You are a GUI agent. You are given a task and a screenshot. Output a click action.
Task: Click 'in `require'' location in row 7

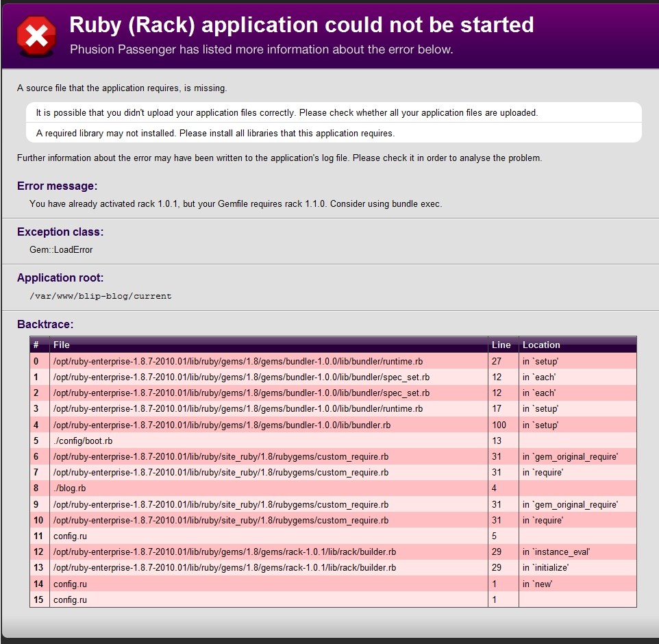pyautogui.click(x=543, y=473)
